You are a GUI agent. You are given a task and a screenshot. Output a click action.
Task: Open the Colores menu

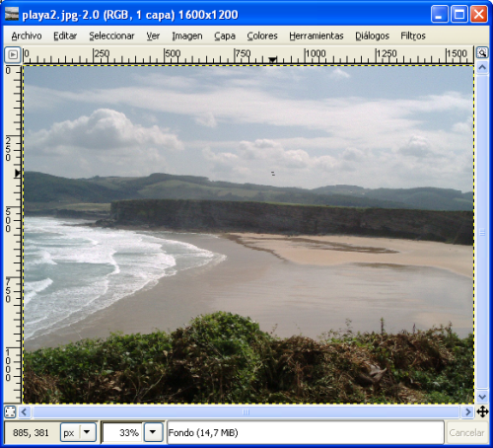pyautogui.click(x=262, y=36)
